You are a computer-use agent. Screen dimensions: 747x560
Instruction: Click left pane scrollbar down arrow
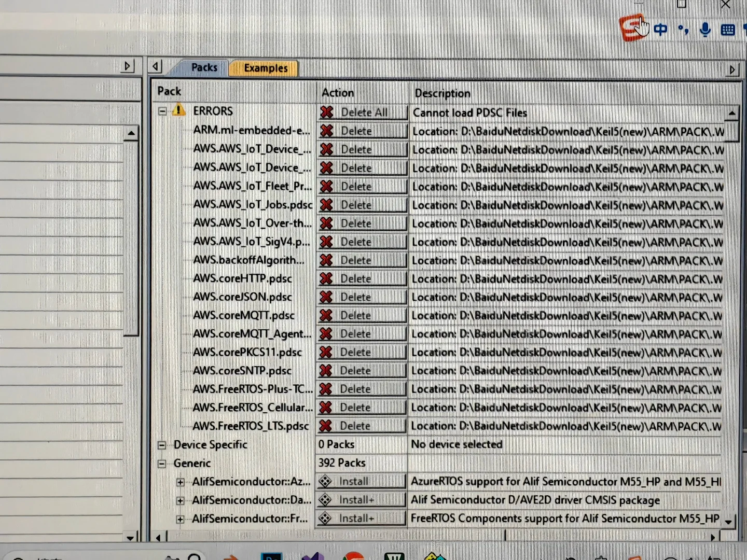130,537
